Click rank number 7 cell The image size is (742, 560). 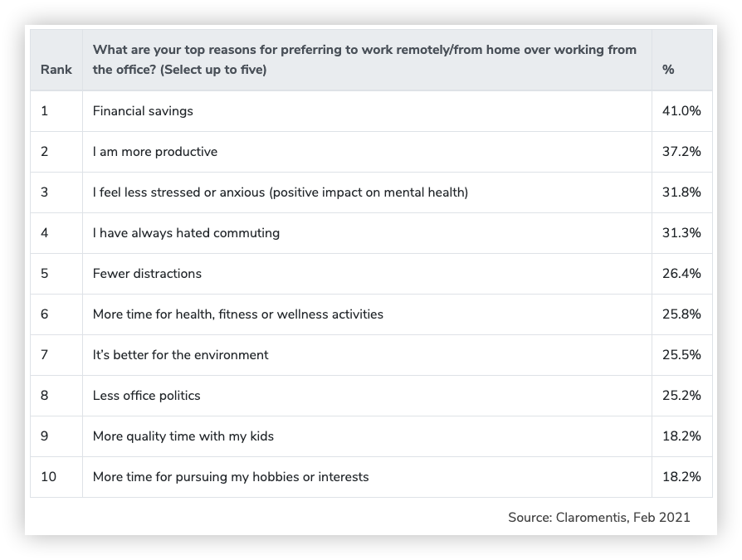click(45, 355)
